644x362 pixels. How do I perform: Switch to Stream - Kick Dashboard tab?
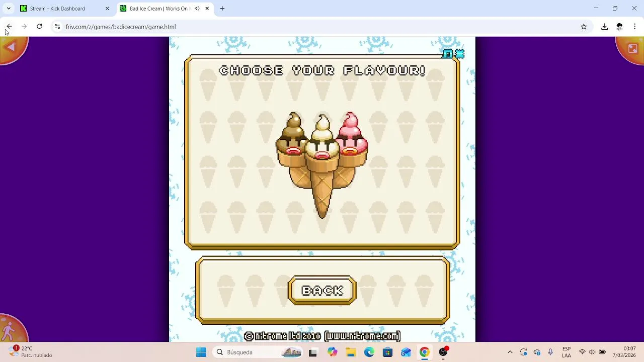[57, 9]
